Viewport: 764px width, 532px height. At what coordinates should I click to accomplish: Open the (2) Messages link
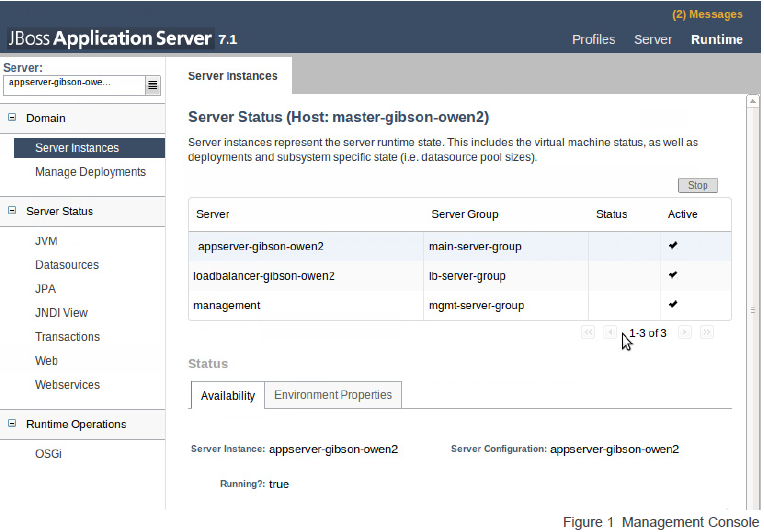707,14
